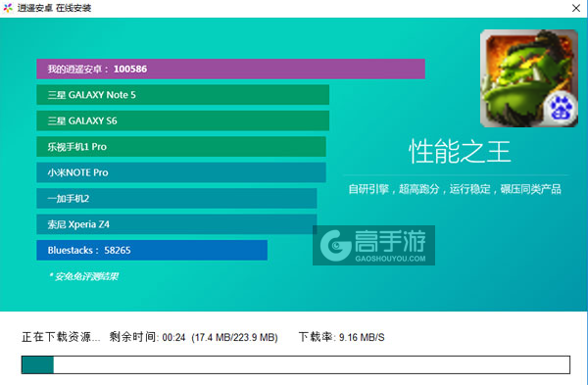
Task: Click the 17.4 MB/223.9 MB size text
Action: tap(234, 337)
